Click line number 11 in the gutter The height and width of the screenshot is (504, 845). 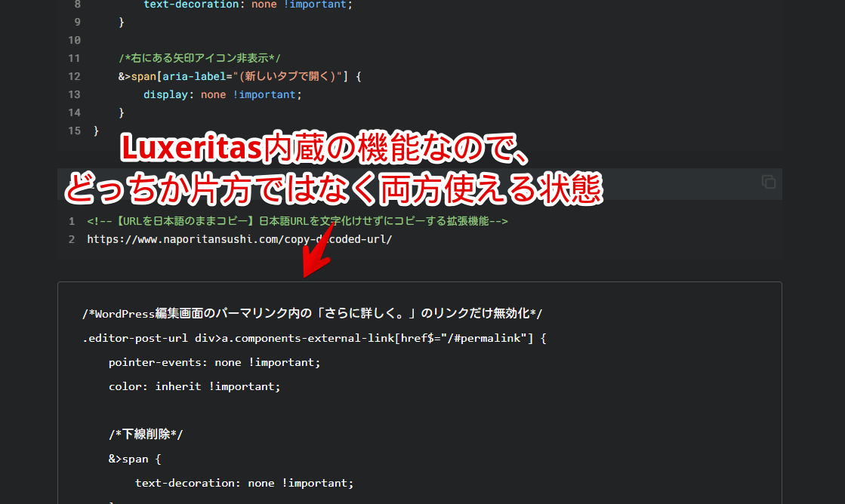(74, 58)
